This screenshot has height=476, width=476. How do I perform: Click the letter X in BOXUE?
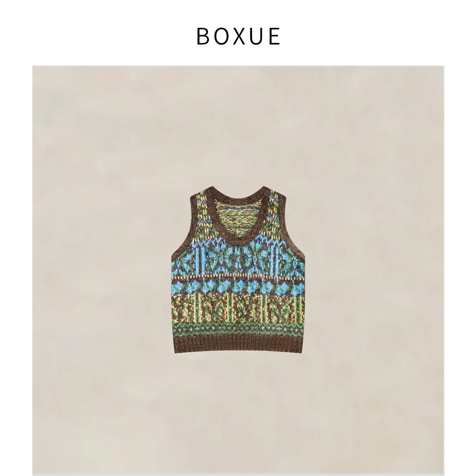tap(238, 37)
